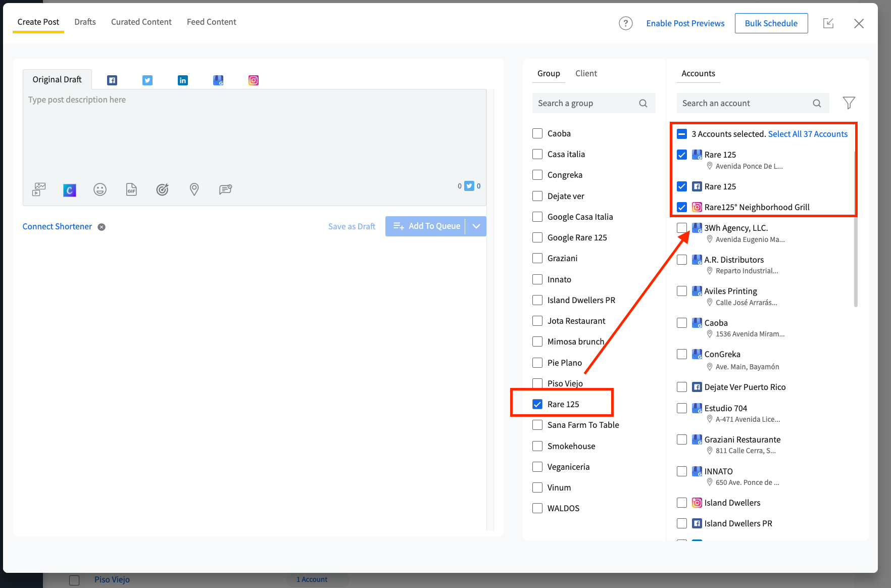Click the Google Business icon beside Caoba account

(x=697, y=323)
